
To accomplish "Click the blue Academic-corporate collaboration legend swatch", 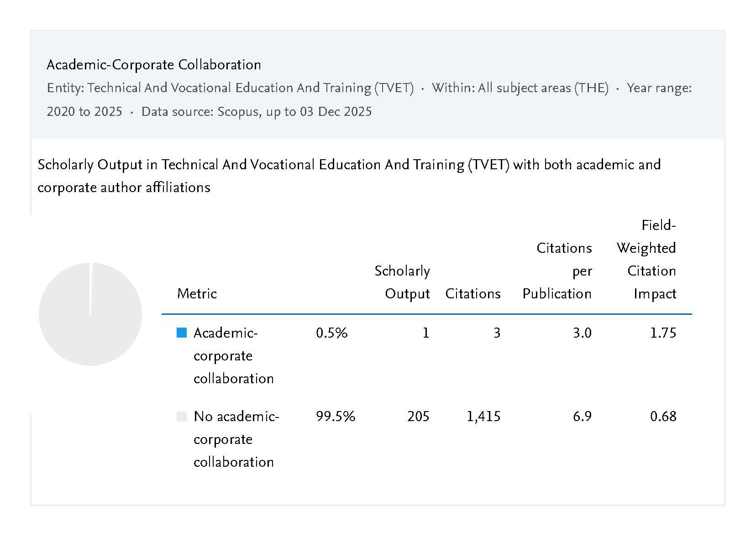I will pos(182,333).
